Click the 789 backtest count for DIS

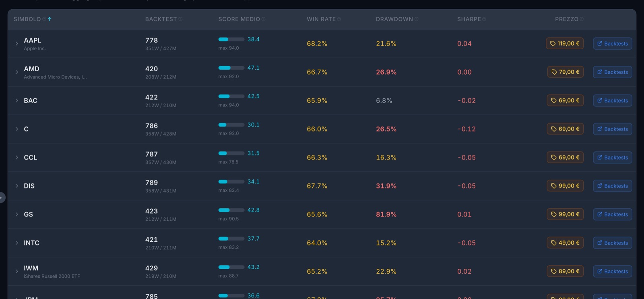point(151,183)
